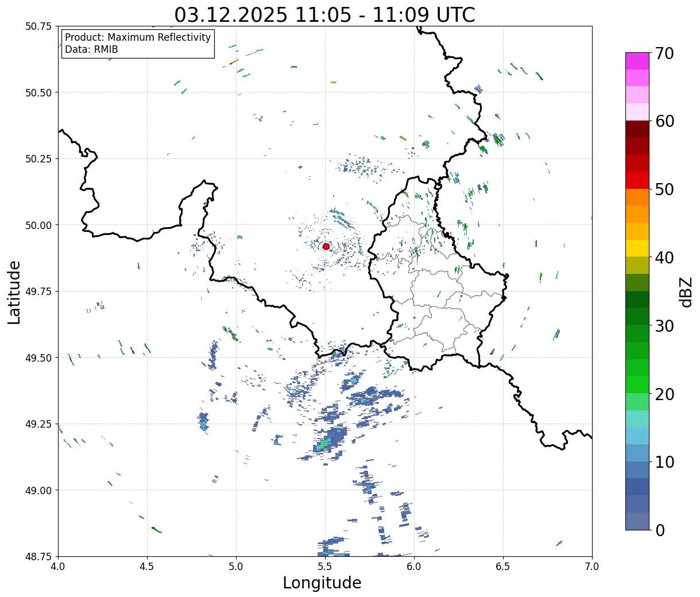Viewport: 700px width, 597px height.
Task: Click the colorbar tick label 40
Action: [x=664, y=258]
